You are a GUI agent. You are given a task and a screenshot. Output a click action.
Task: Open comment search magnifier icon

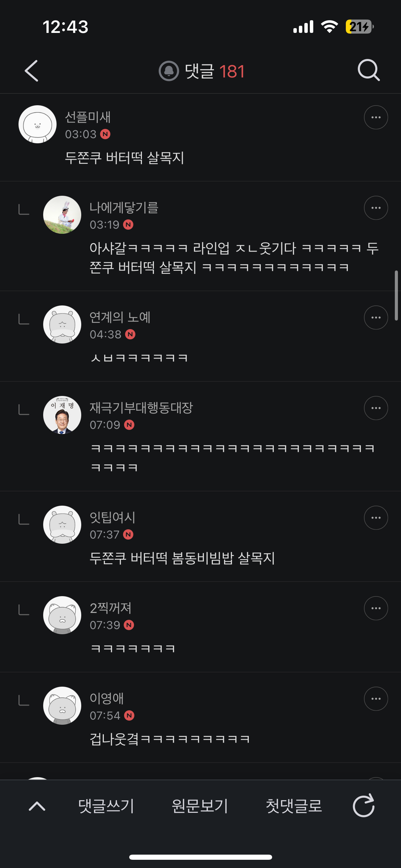368,70
